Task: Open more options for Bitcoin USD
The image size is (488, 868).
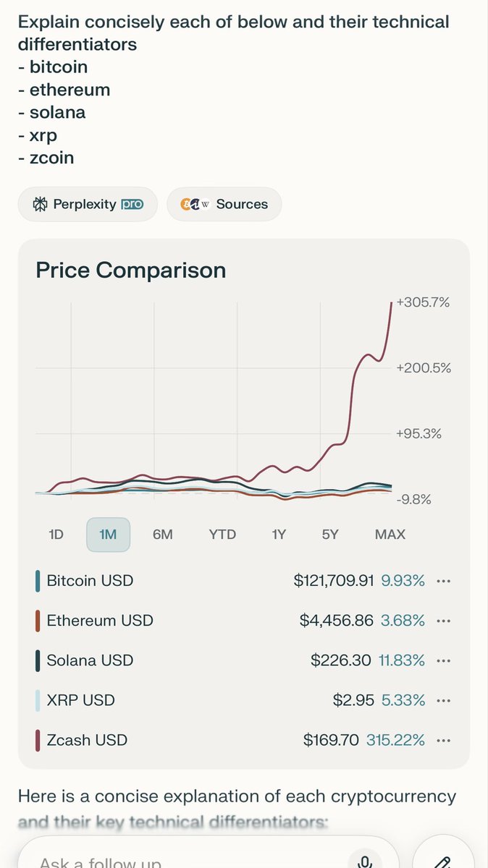Action: [445, 581]
